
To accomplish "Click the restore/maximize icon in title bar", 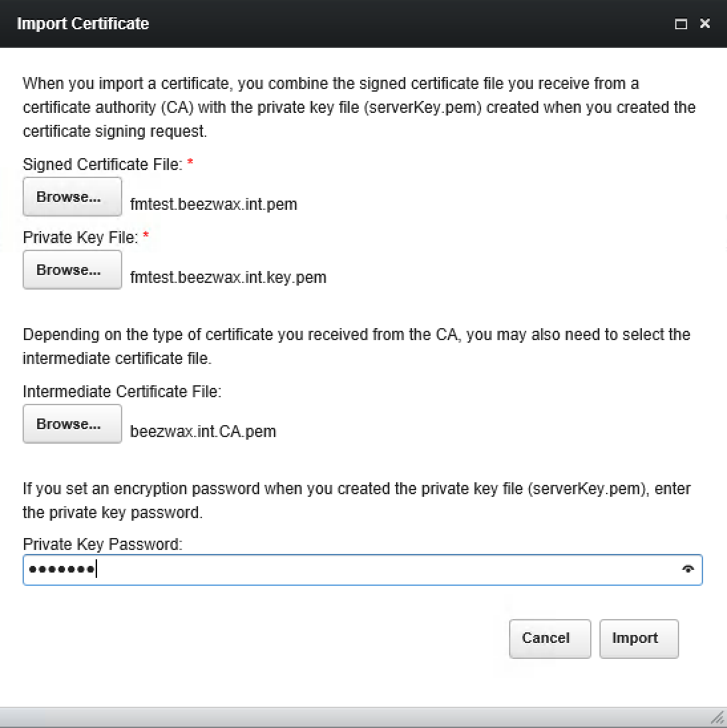I will point(680,23).
